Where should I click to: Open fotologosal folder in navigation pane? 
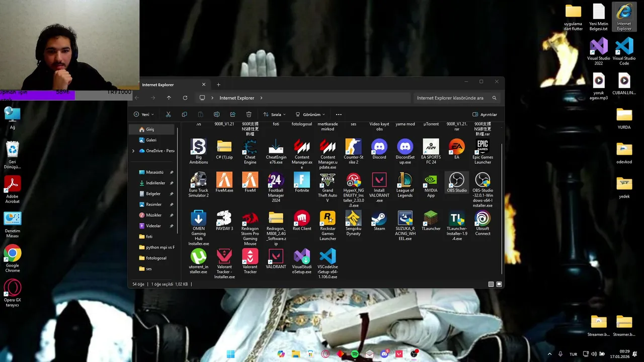click(x=152, y=258)
